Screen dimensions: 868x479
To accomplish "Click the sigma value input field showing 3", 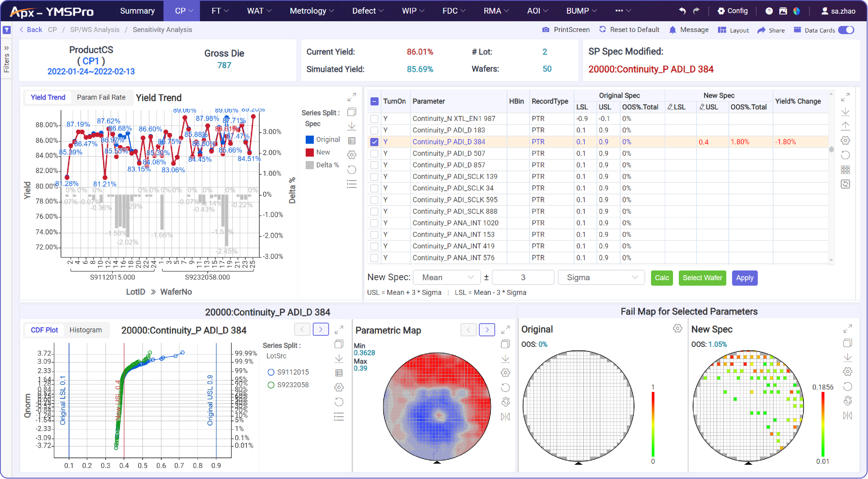I will pyautogui.click(x=523, y=277).
